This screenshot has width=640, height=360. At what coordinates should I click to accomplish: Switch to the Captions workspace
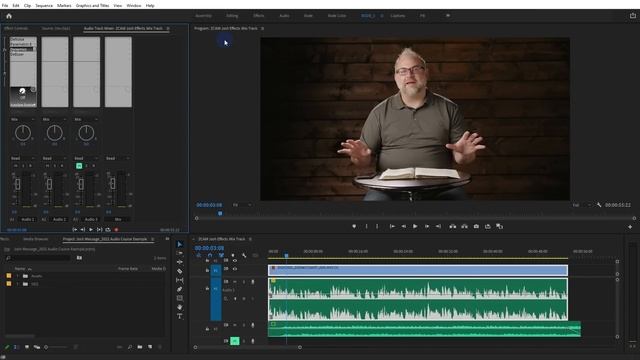click(x=398, y=16)
